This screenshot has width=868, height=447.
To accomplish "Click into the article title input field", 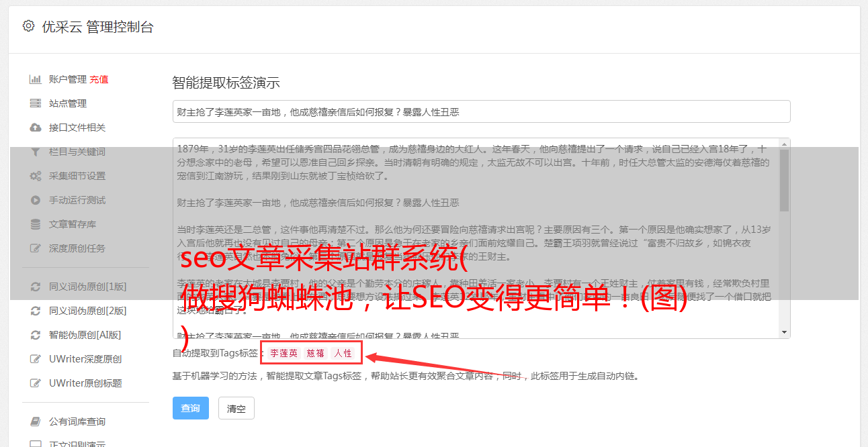I will (481, 111).
